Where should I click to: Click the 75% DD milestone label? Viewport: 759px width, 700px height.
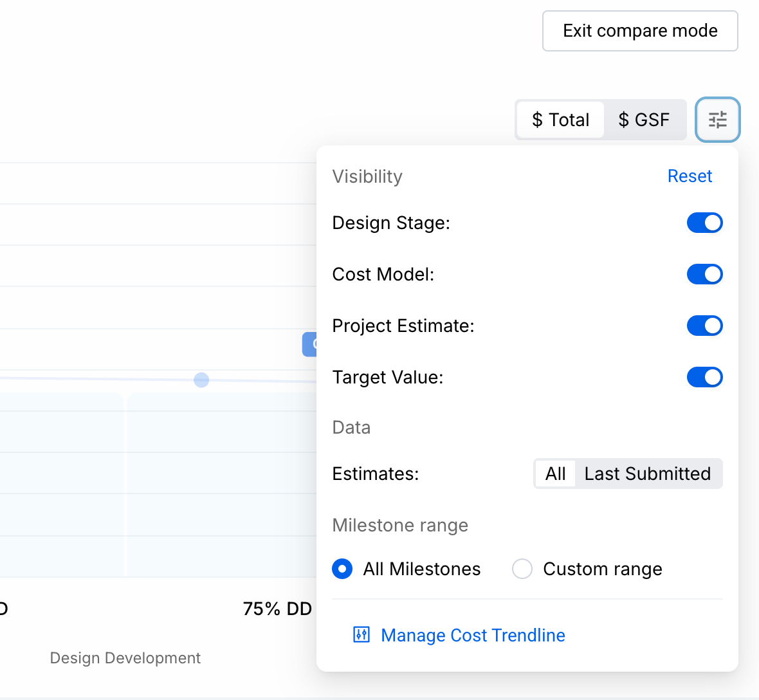point(277,609)
